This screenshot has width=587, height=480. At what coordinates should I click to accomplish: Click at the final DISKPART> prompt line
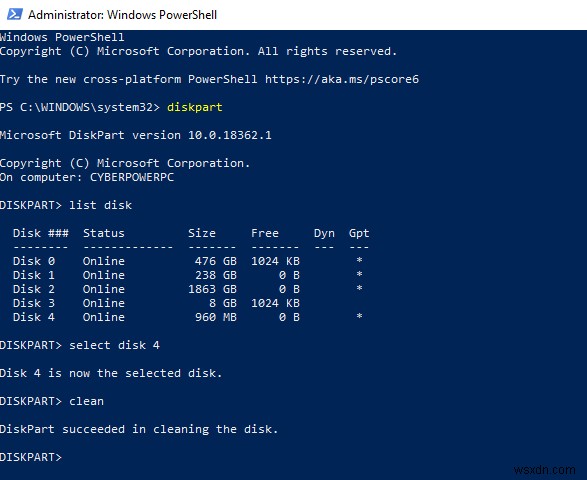[31, 457]
